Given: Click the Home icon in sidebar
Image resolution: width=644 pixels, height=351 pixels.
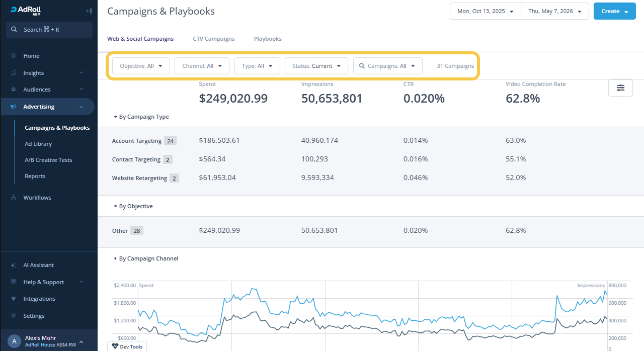Looking at the screenshot, I should click(14, 56).
